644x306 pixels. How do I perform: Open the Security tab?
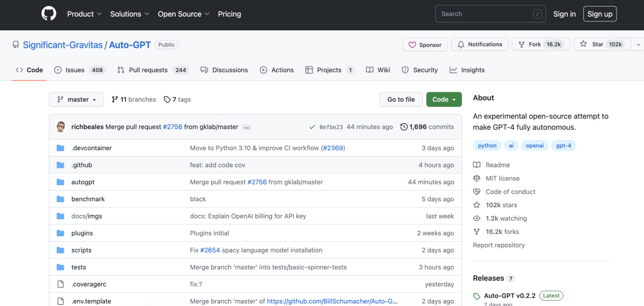coord(420,70)
